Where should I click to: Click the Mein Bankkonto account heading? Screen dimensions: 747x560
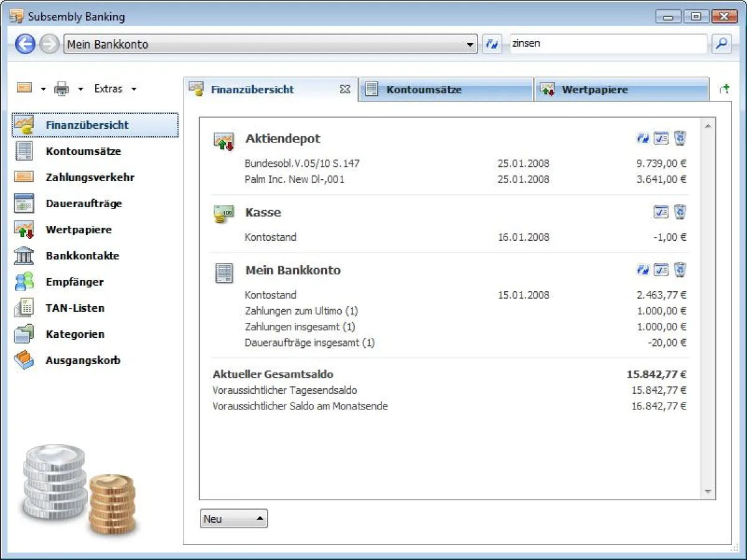(293, 270)
